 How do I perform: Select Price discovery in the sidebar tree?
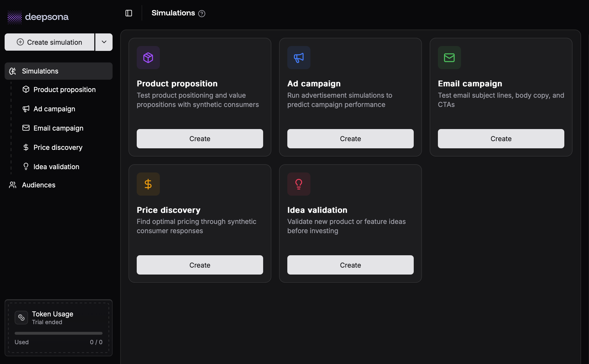(58, 147)
